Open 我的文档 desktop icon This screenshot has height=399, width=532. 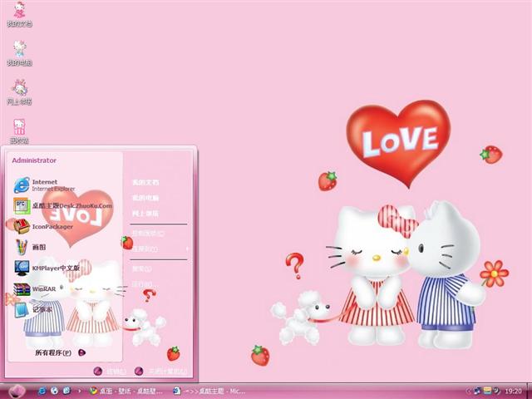(x=19, y=14)
